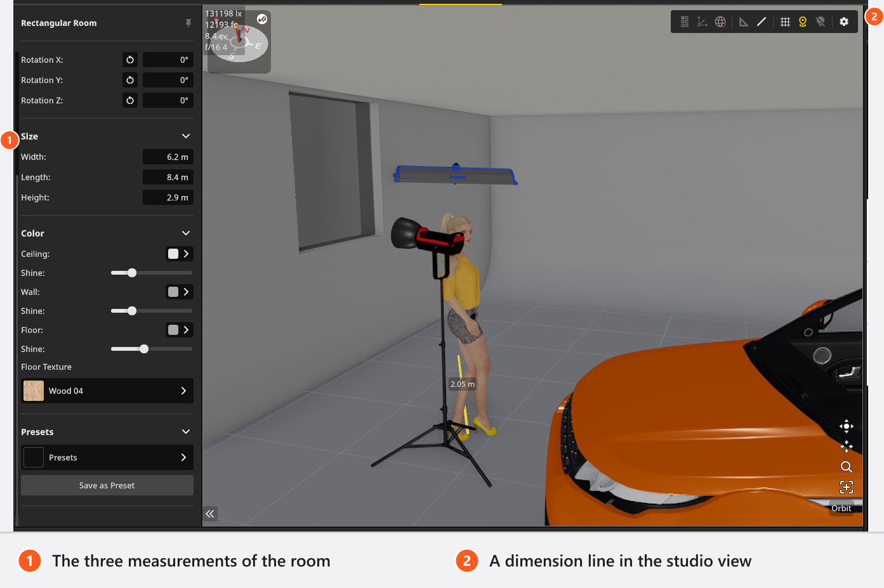Image resolution: width=884 pixels, height=588 pixels.
Task: Toggle the axes gizmo icon
Action: [x=703, y=22]
